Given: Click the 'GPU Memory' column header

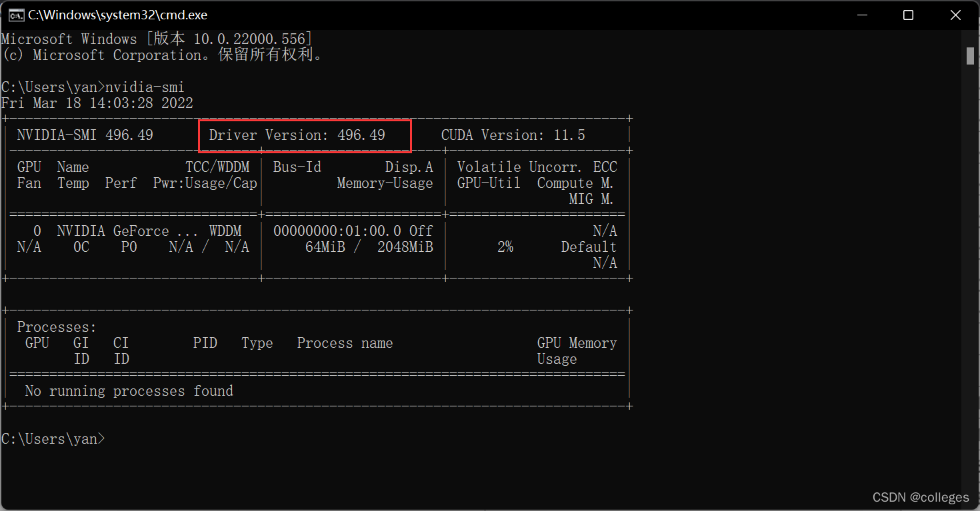Looking at the screenshot, I should [577, 343].
